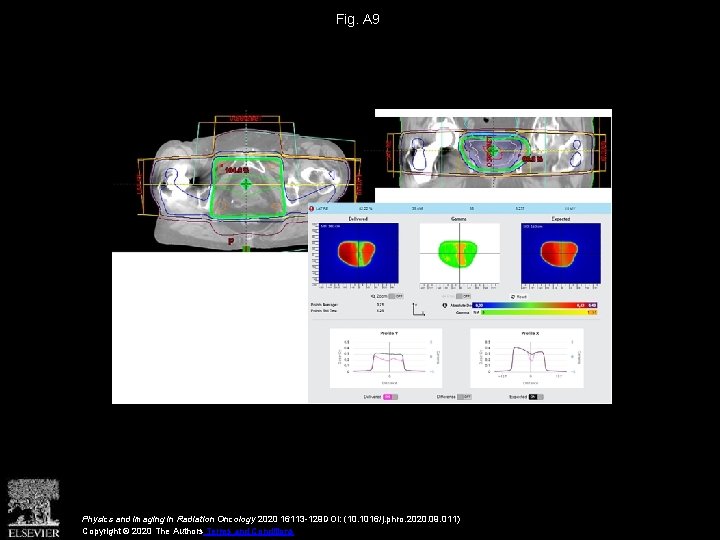Toggle the Difference OFF switch
The width and height of the screenshot is (720, 540).
[464, 397]
